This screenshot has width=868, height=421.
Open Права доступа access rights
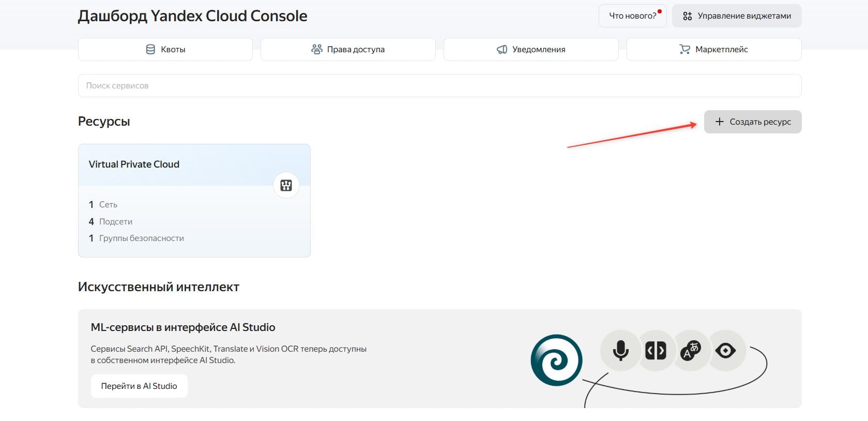coord(348,50)
